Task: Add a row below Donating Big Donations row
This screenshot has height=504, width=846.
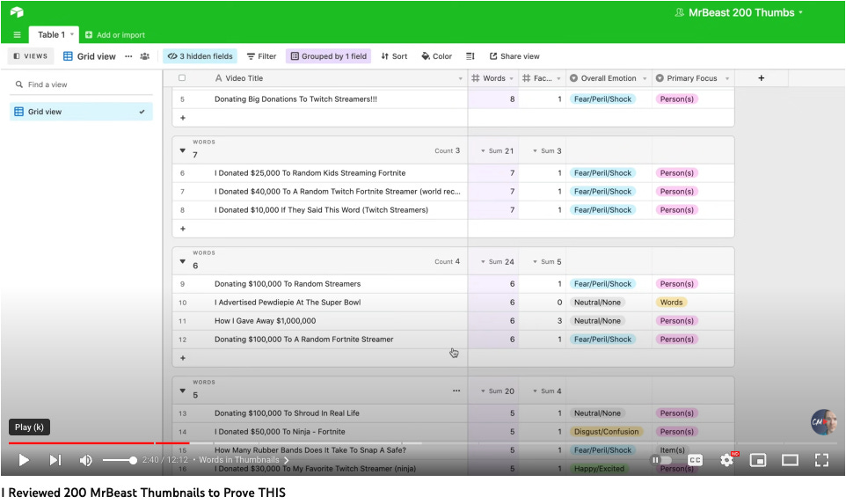Action: point(183,118)
